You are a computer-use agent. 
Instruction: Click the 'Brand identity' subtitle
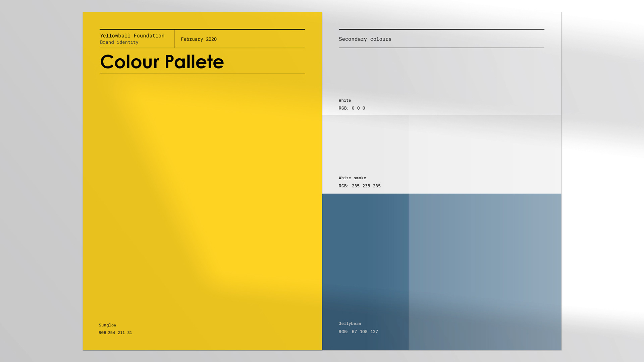(119, 42)
